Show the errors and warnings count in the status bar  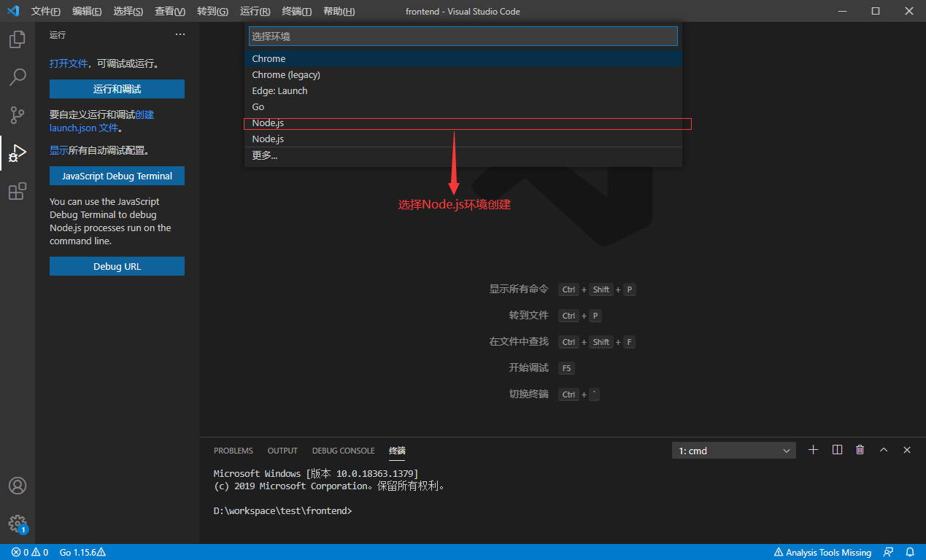click(x=30, y=552)
